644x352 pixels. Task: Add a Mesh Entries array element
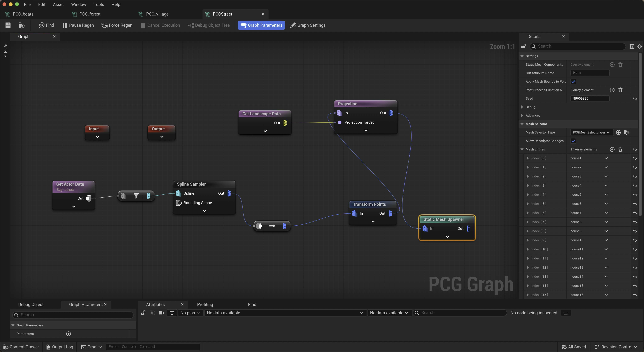pyautogui.click(x=612, y=149)
